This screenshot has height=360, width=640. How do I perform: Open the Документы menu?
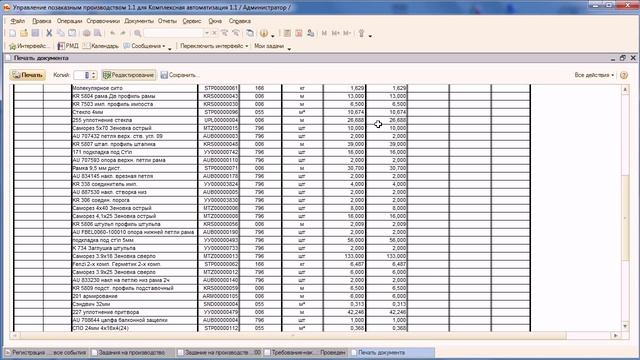(x=139, y=21)
